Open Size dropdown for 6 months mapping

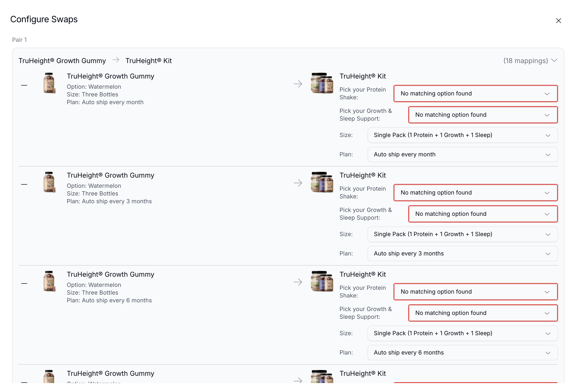click(463, 333)
